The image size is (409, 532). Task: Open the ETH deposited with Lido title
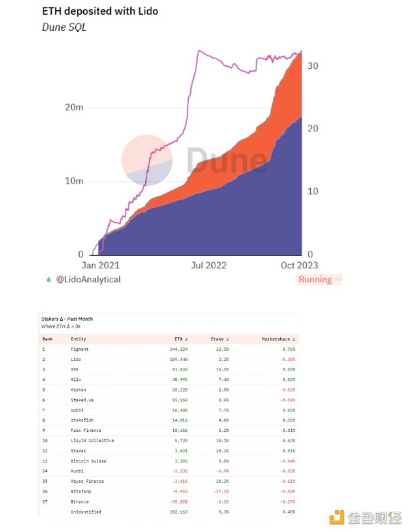100,11
